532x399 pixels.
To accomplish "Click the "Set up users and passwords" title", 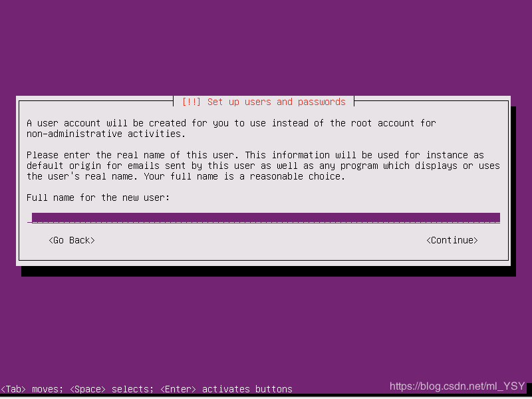I will click(276, 102).
